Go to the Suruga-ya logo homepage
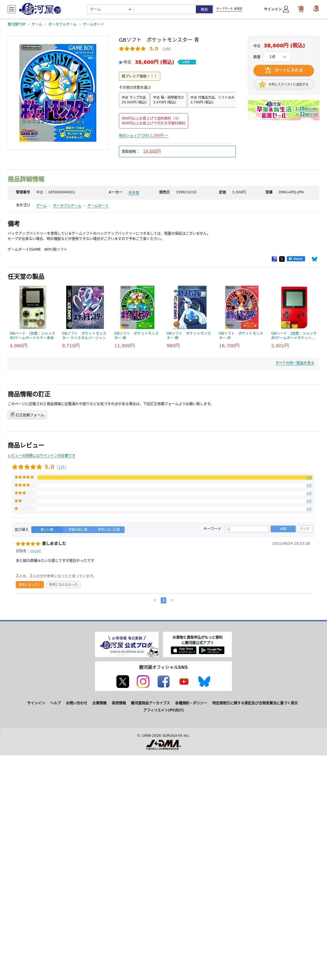 point(40,9)
